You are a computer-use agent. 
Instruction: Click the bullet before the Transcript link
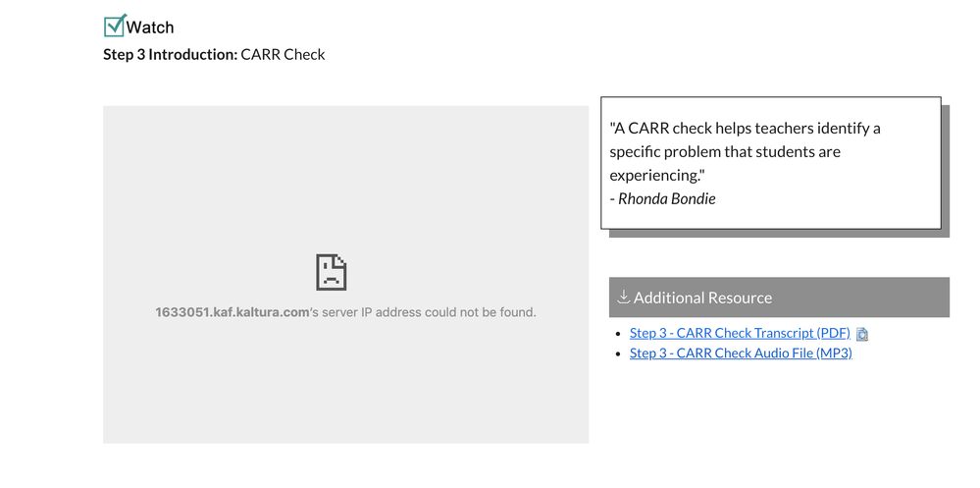point(618,334)
